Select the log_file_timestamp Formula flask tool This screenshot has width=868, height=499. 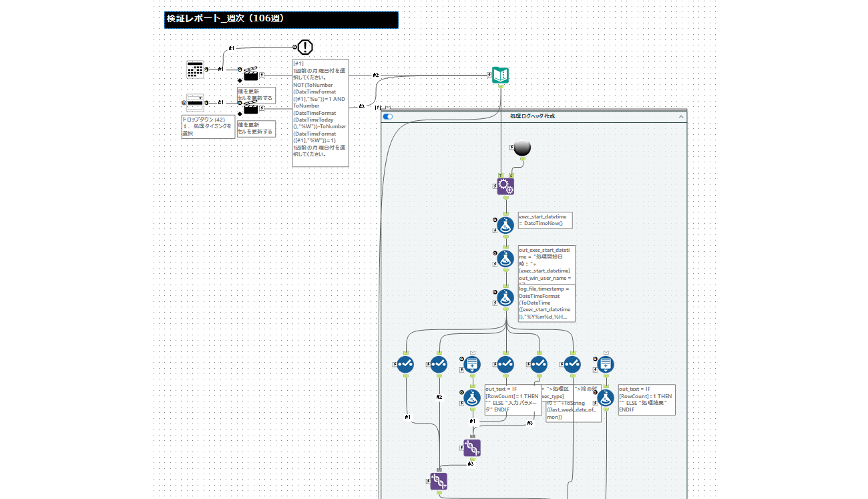(505, 297)
